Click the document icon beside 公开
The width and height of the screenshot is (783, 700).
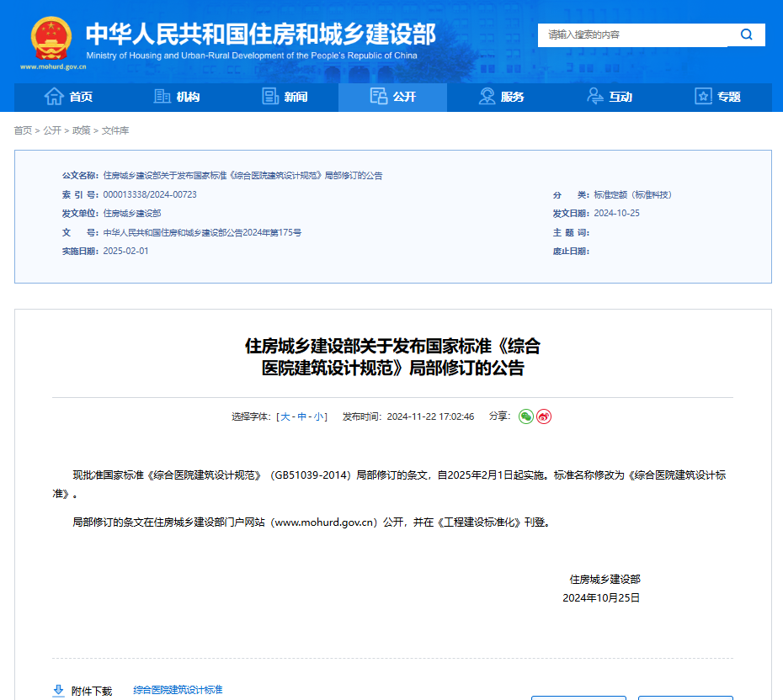(x=379, y=96)
